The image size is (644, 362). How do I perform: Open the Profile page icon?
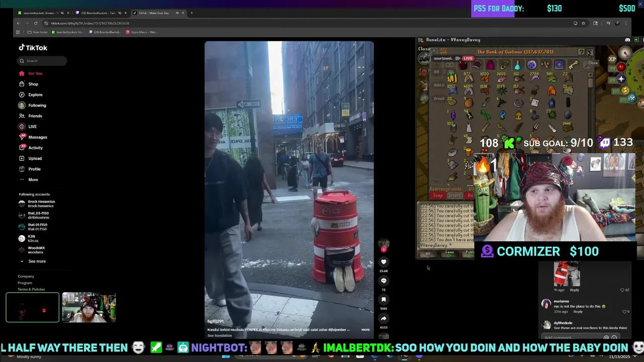click(22, 169)
